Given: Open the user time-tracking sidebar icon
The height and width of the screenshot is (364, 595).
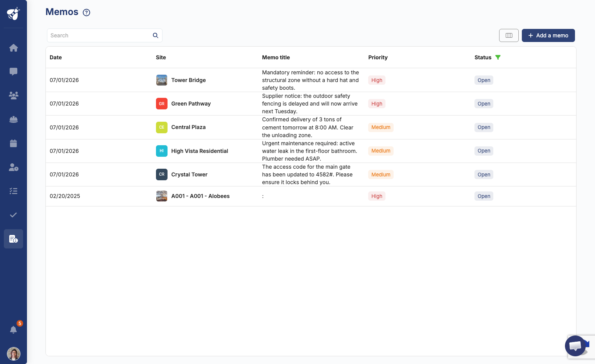Looking at the screenshot, I should [13, 167].
